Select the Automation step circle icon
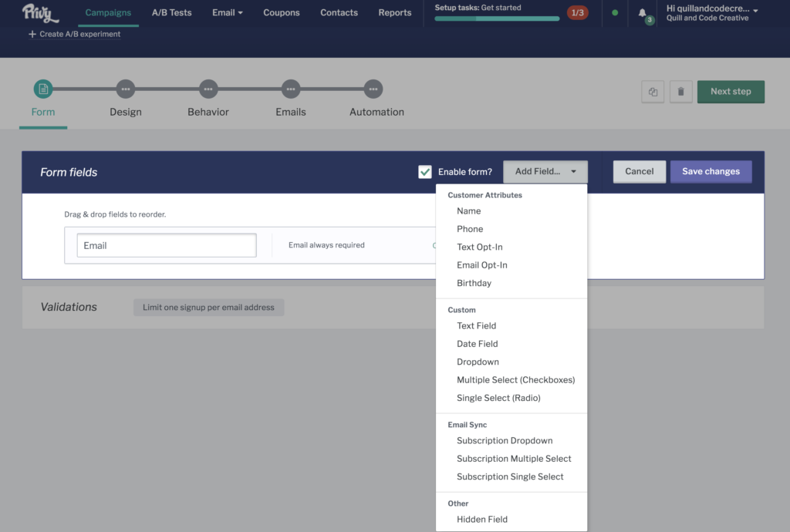790x532 pixels. [x=373, y=89]
